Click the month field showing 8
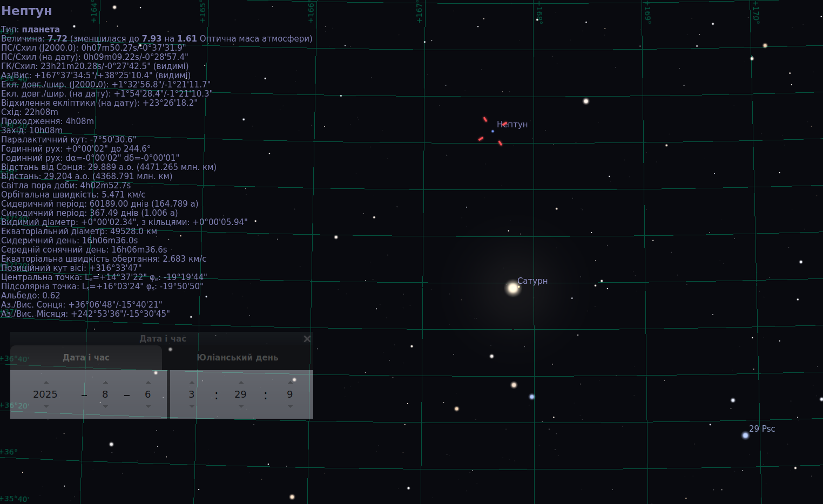This screenshot has height=504, width=823. [105, 394]
